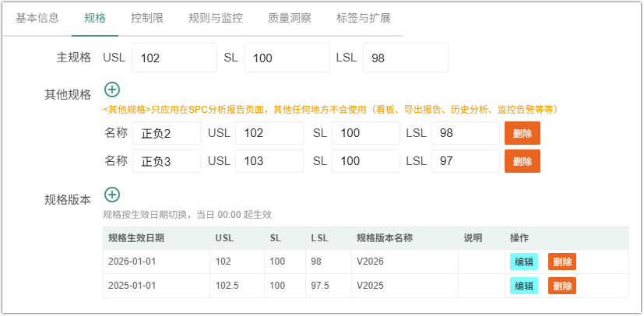Click the 规格版本 label
The width and height of the screenshot is (644, 316).
click(x=68, y=200)
